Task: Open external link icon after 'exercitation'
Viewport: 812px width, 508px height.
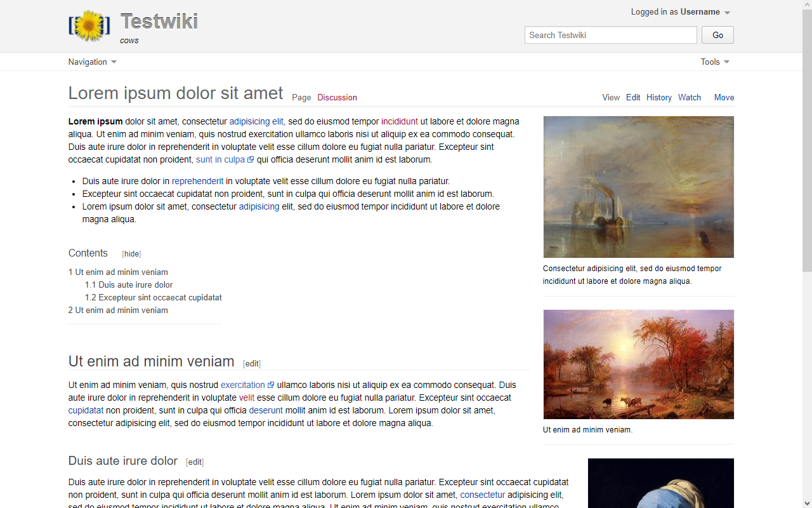Action: [x=271, y=385]
